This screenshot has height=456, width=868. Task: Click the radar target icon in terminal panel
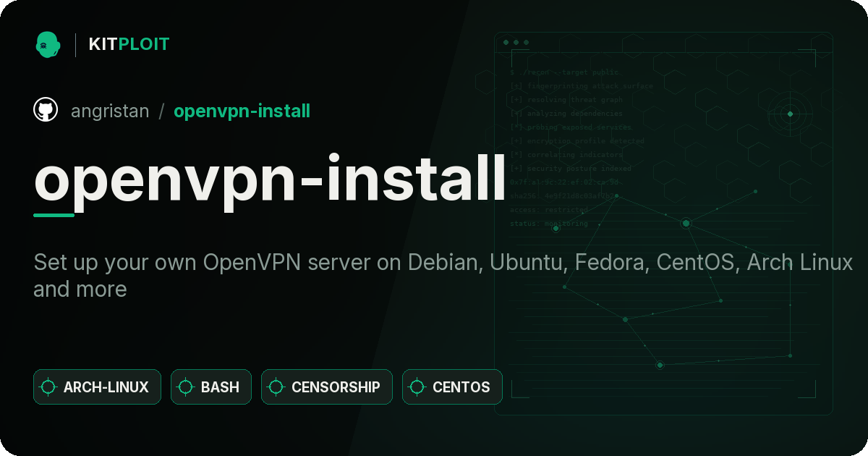(x=790, y=114)
